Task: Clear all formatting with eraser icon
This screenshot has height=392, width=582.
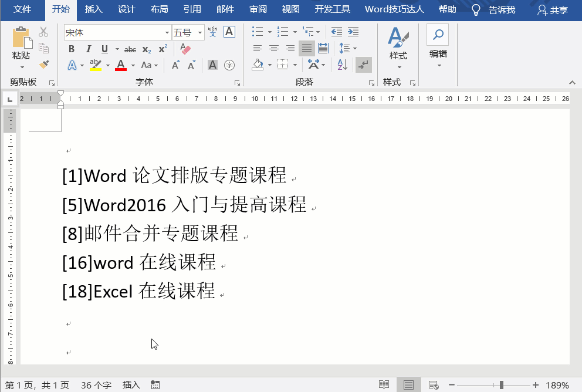Action: point(185,49)
